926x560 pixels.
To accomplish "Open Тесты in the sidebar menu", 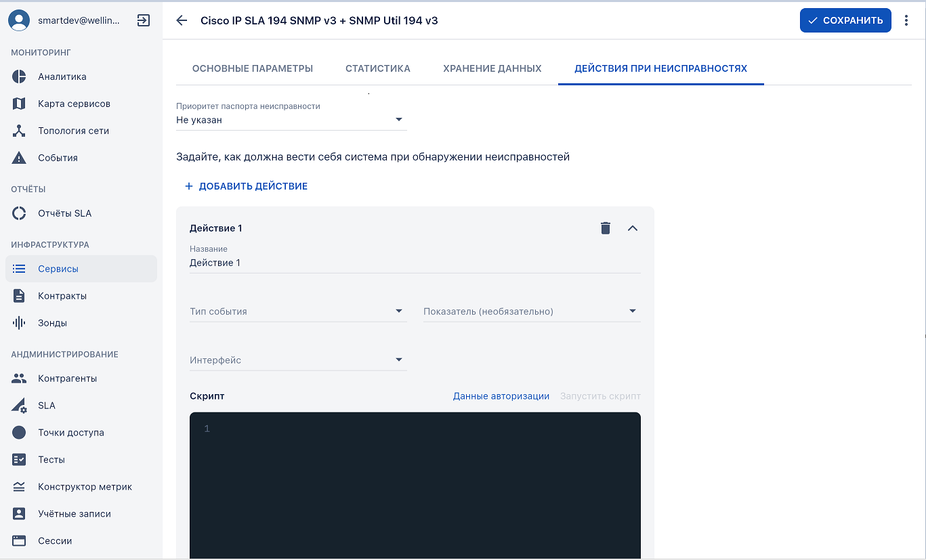I will pos(81,460).
